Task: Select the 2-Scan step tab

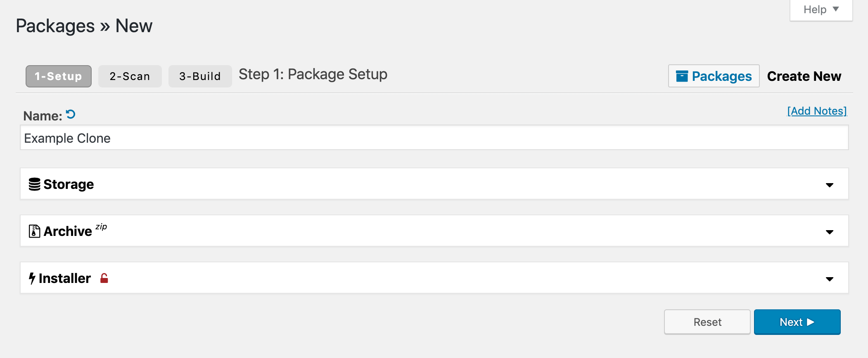Action: click(130, 76)
